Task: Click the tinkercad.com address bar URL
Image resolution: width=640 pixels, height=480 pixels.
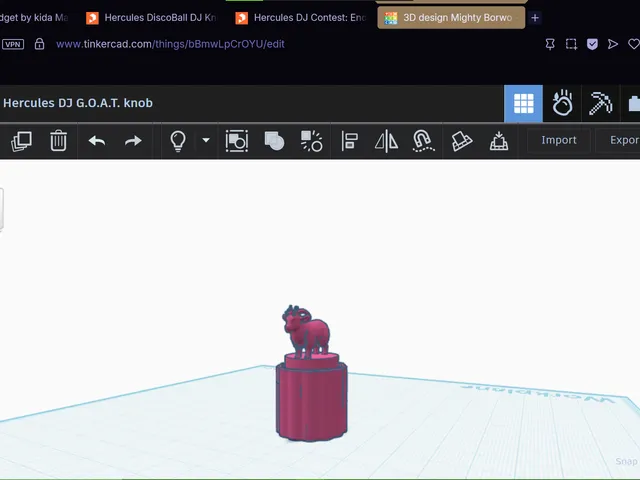Action: click(x=170, y=44)
